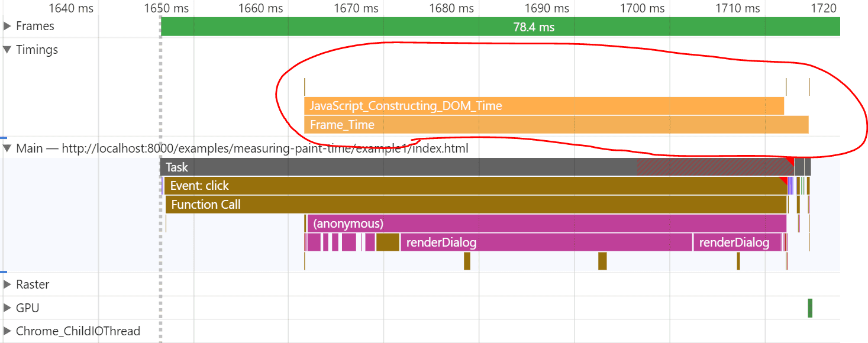868x343 pixels.
Task: Expand the Chrome_ChildIOThread track
Action: pos(7,331)
